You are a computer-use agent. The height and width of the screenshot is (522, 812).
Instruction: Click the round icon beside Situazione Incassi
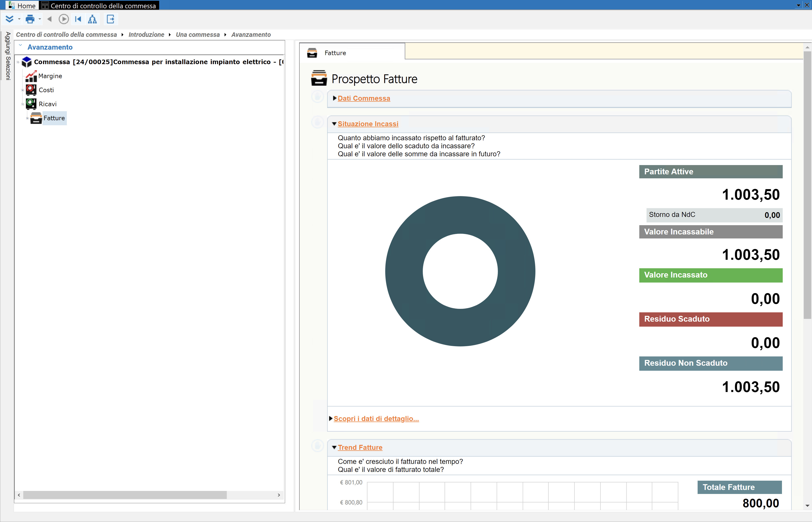(x=317, y=122)
